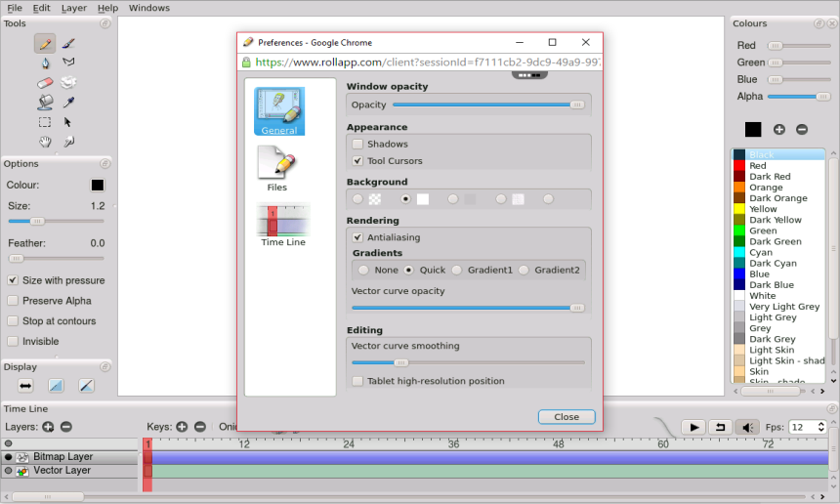Select the Eyedropper tool
Image resolution: width=840 pixels, height=504 pixels.
68,102
